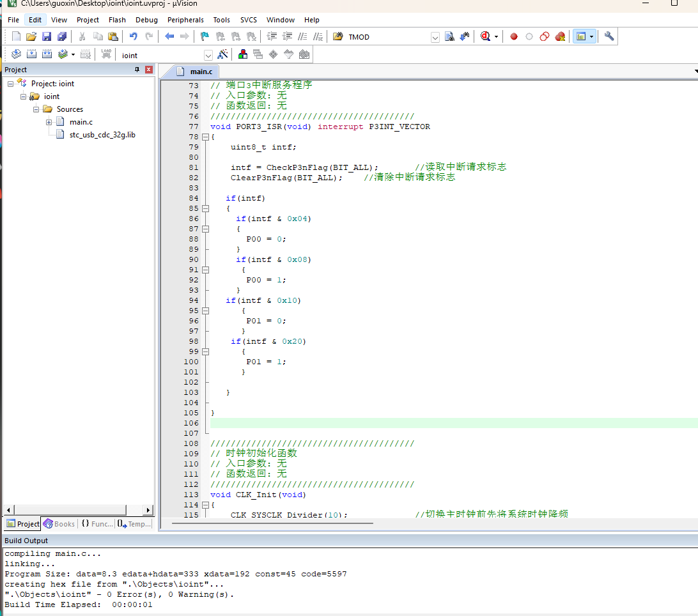Open Configuration wrench icon in toolbar
698x616 pixels.
(x=609, y=36)
